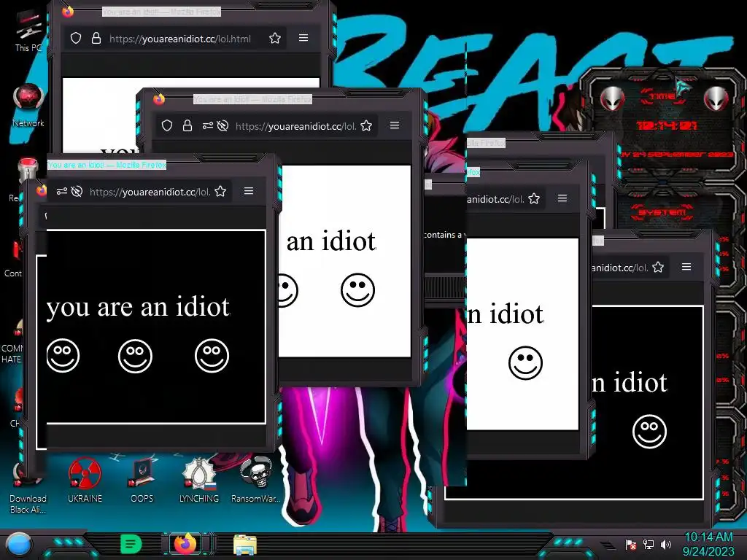Click URL field showing youareanidiot.cc/lol.html
747x560 pixels.
pyautogui.click(x=179, y=39)
